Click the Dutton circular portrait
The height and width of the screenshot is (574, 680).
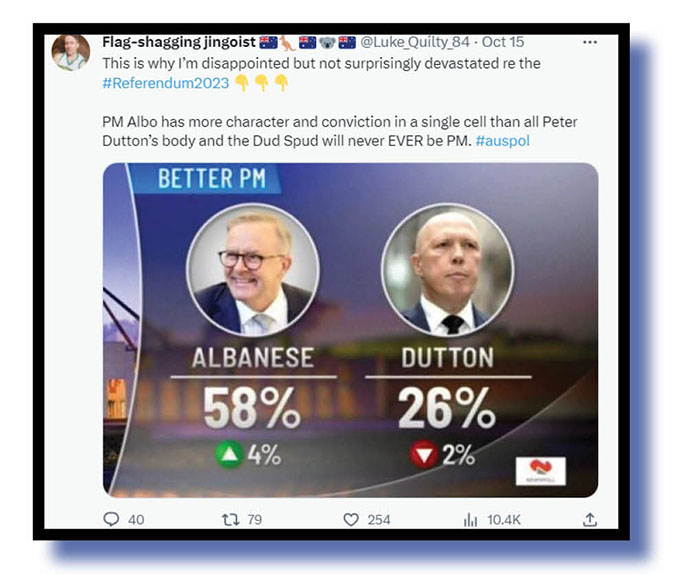click(x=448, y=270)
